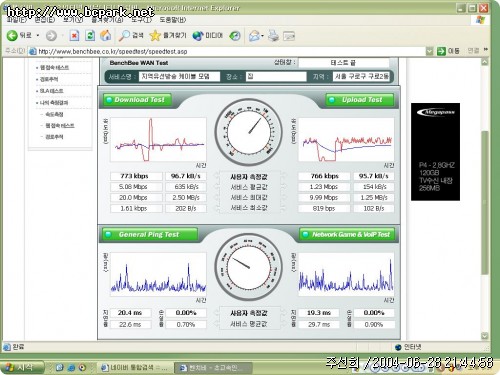Expand the address bar dropdown

[x=430, y=51]
